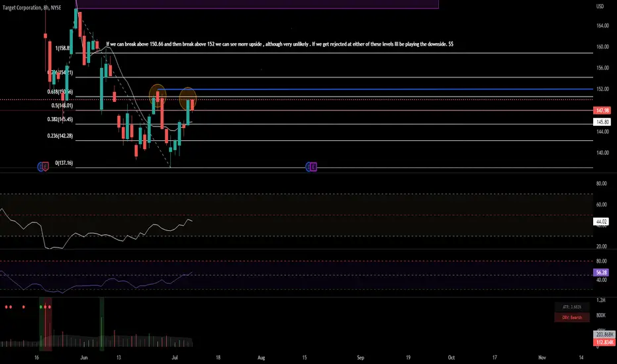
Task: Click the red 147.98 current price tag
Action: (x=602, y=111)
